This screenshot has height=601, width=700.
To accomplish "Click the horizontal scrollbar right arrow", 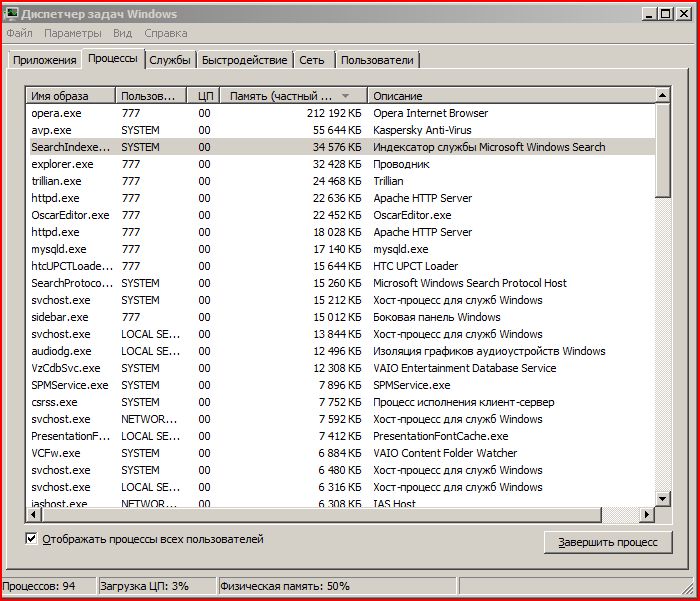I will point(647,514).
